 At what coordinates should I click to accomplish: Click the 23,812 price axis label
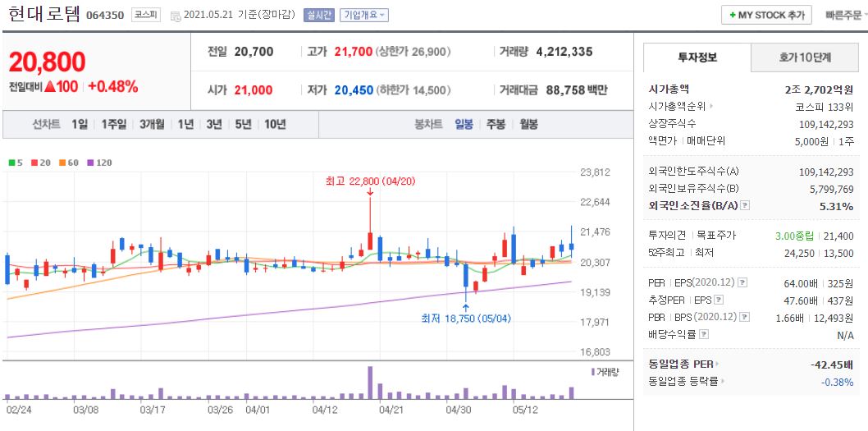coord(595,172)
